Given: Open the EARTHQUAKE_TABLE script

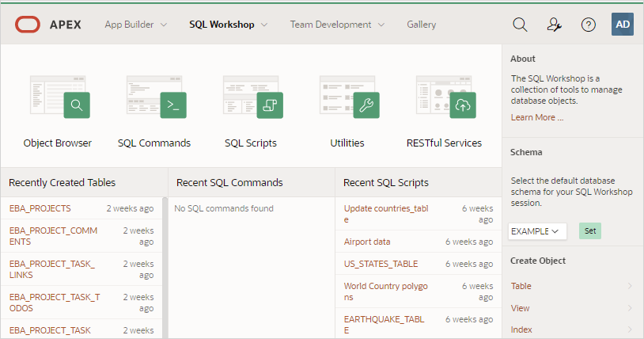Looking at the screenshot, I should 384,325.
